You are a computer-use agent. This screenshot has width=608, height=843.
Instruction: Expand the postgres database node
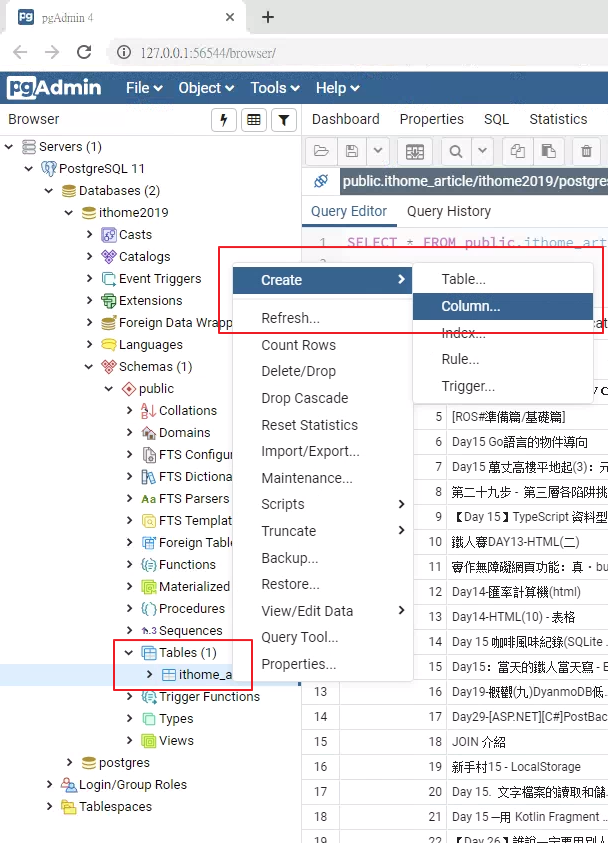(69, 763)
